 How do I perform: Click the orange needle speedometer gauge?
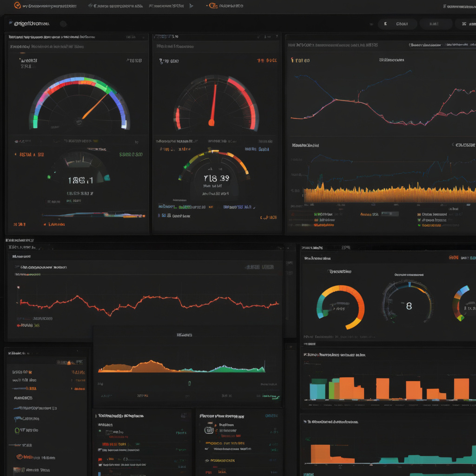pyautogui.click(x=79, y=103)
